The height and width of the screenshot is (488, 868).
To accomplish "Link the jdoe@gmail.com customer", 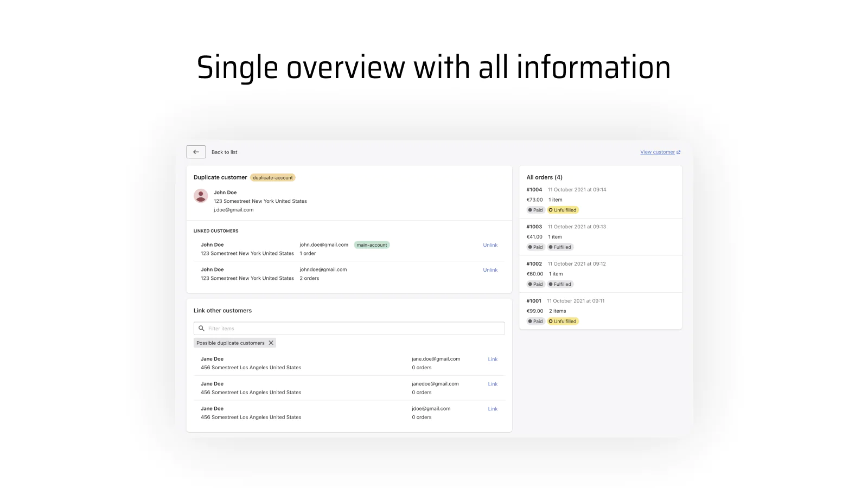I will [x=492, y=409].
